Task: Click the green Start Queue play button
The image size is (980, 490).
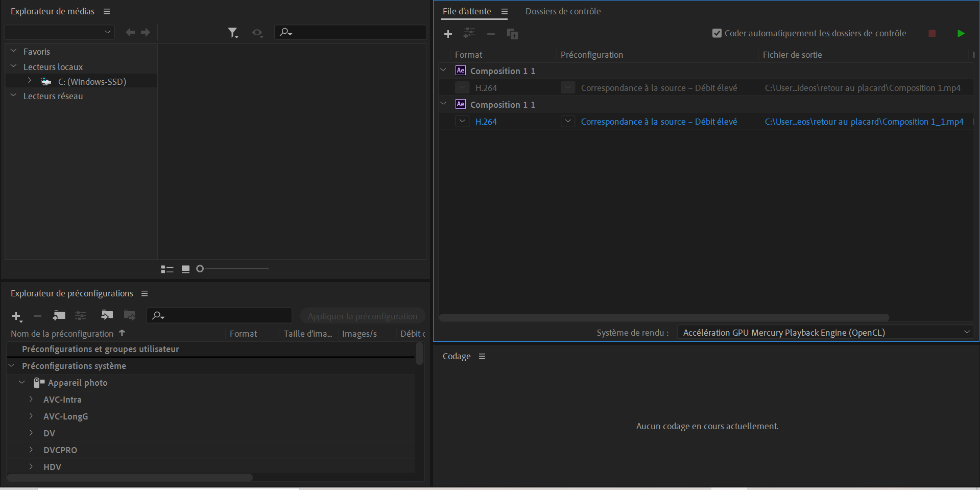Action: (961, 33)
